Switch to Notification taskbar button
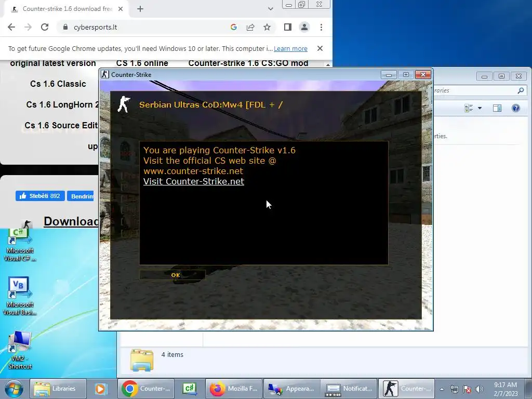Image resolution: width=532 pixels, height=399 pixels. click(x=349, y=389)
